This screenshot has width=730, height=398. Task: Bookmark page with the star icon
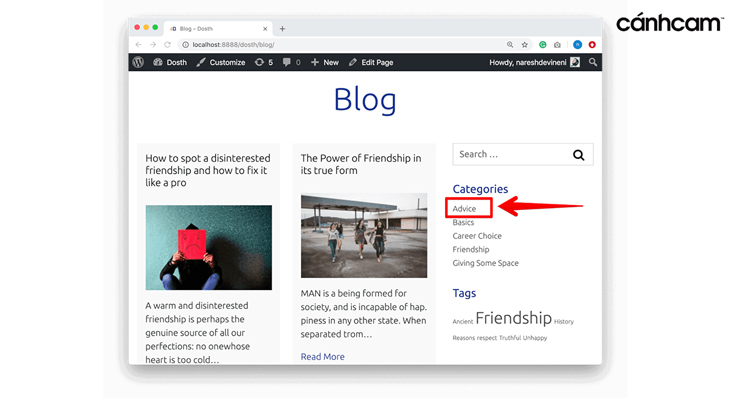pos(525,45)
